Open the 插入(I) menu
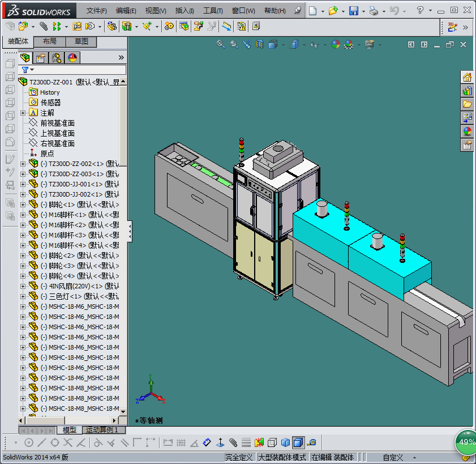 (185, 11)
